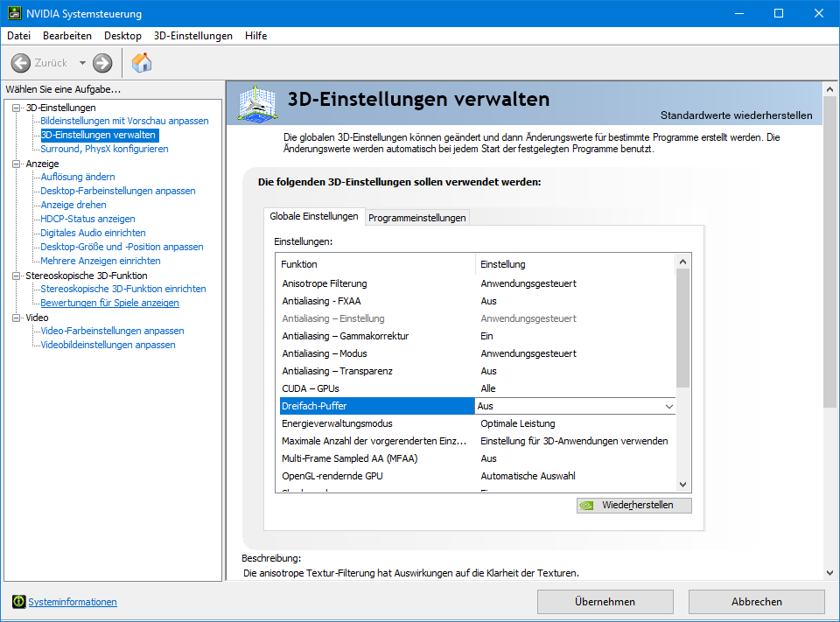Open the Datei menu
Screen dimensions: 840x622
pyautogui.click(x=18, y=36)
